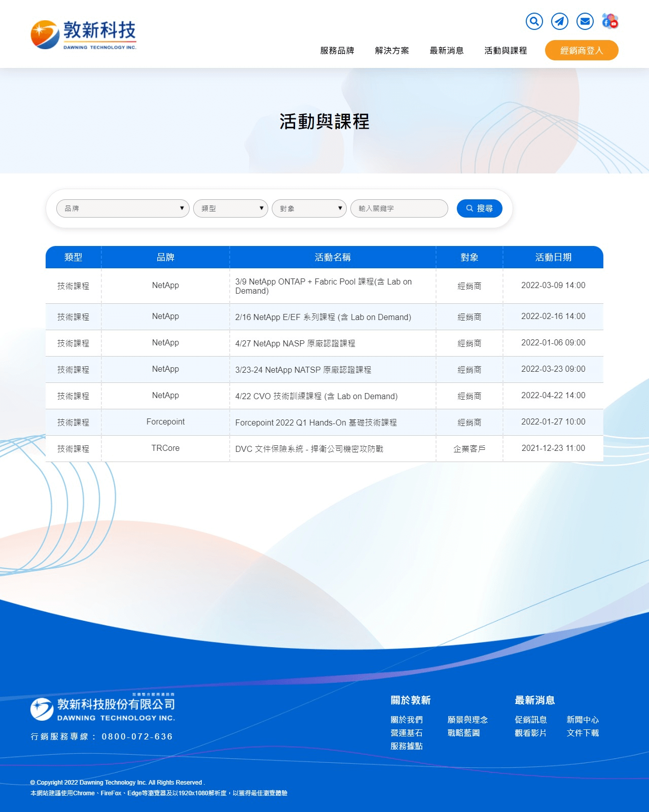The height and width of the screenshot is (812, 649).
Task: Click date 2022-03-09 14:00
Action: pos(553,286)
